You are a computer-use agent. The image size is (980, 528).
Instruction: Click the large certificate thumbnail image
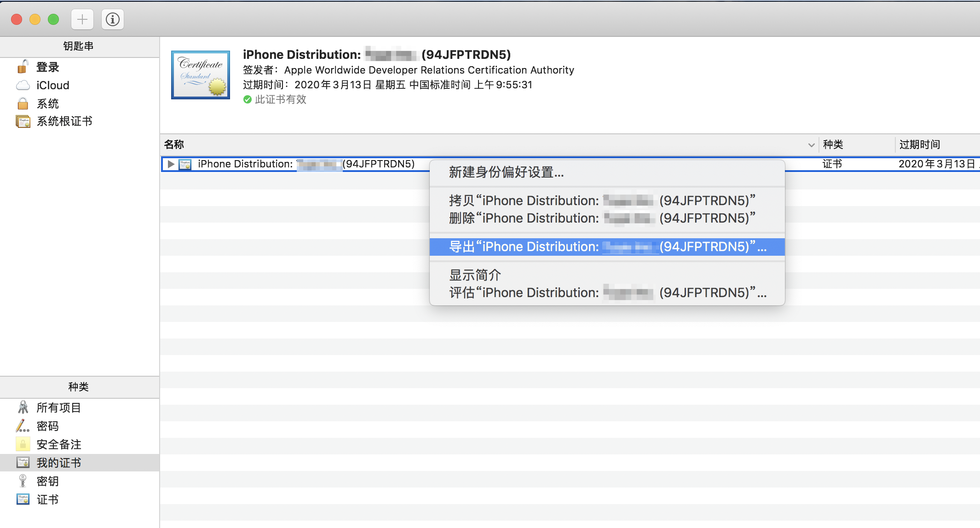(201, 75)
